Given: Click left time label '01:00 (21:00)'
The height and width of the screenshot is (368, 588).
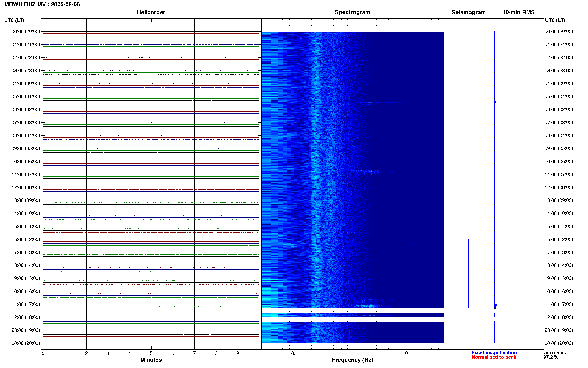Looking at the screenshot, I should pos(26,45).
